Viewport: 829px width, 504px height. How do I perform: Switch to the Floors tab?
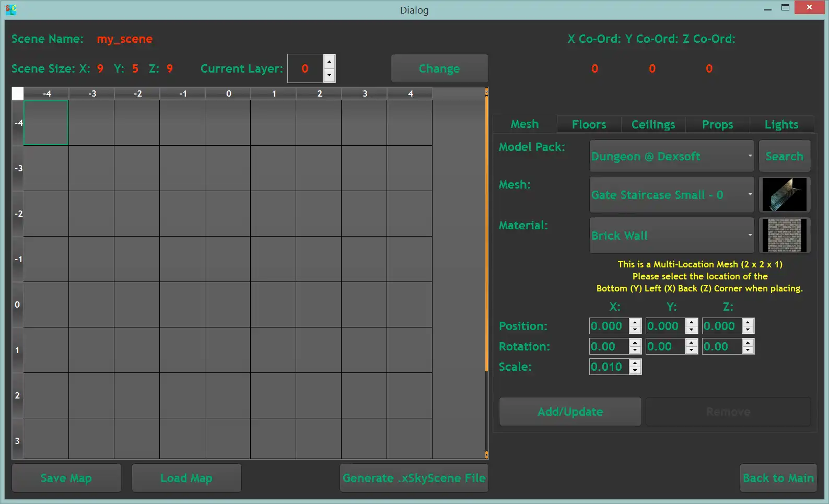click(589, 124)
